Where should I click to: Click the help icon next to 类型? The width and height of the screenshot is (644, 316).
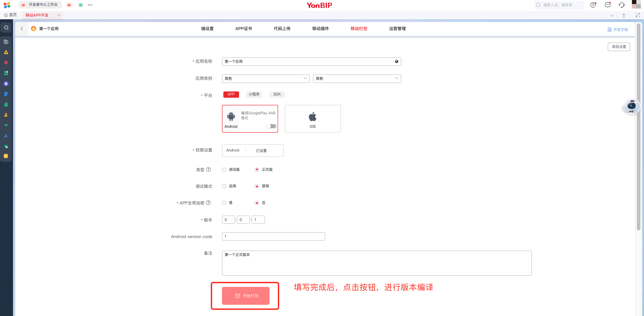(208, 169)
